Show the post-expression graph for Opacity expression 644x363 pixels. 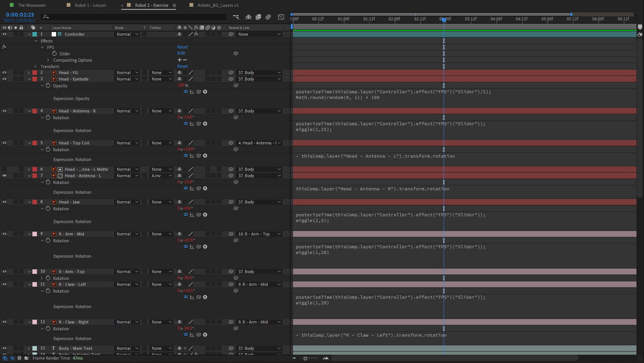point(192,92)
